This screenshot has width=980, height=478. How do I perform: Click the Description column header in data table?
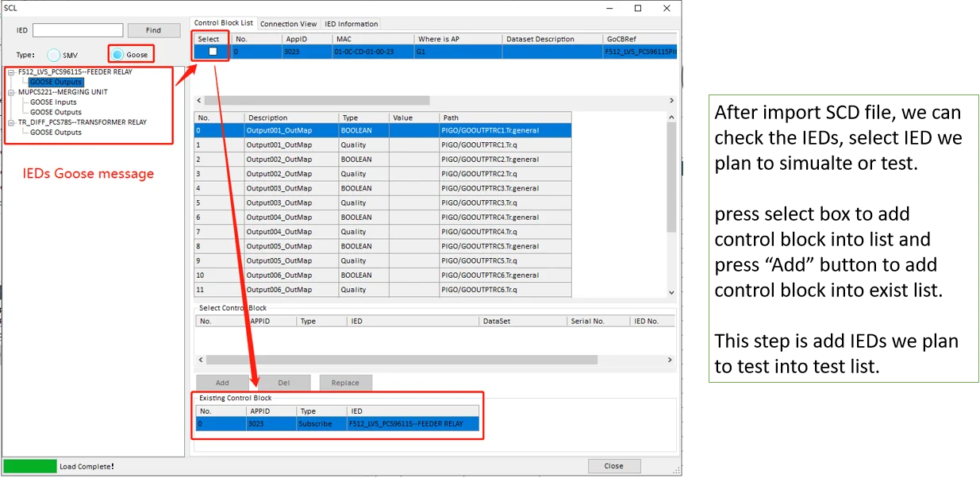(x=291, y=118)
